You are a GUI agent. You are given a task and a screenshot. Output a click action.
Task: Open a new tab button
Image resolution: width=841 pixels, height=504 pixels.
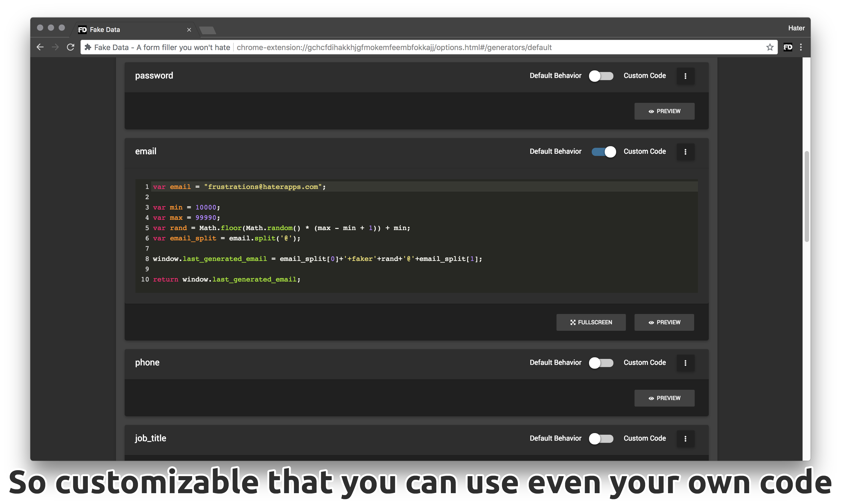(208, 31)
